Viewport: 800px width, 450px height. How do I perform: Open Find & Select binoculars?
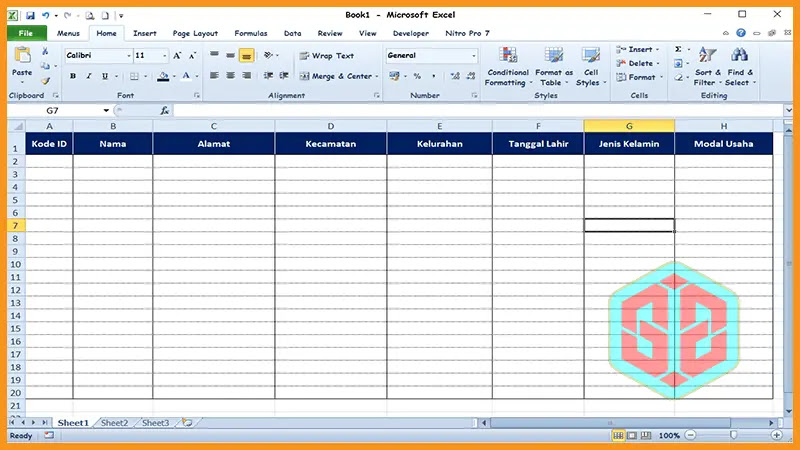740,66
